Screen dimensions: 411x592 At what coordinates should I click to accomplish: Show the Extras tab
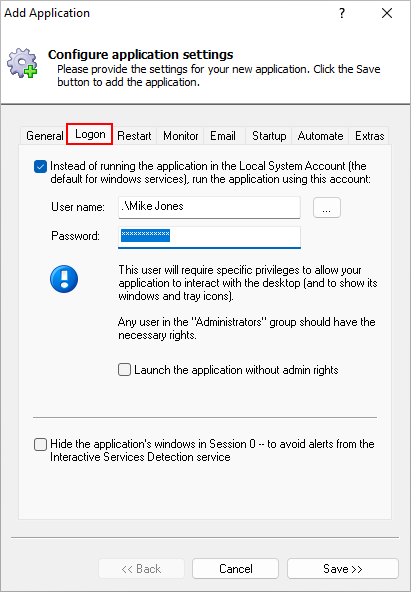tap(369, 136)
